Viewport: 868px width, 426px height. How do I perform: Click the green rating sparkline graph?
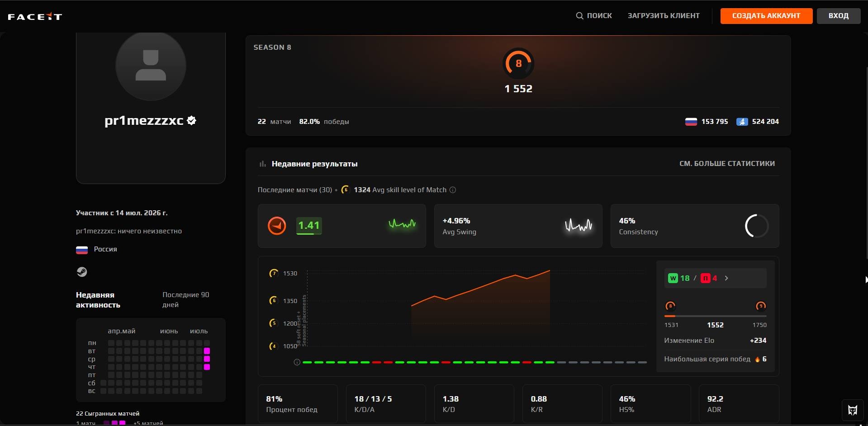402,223
